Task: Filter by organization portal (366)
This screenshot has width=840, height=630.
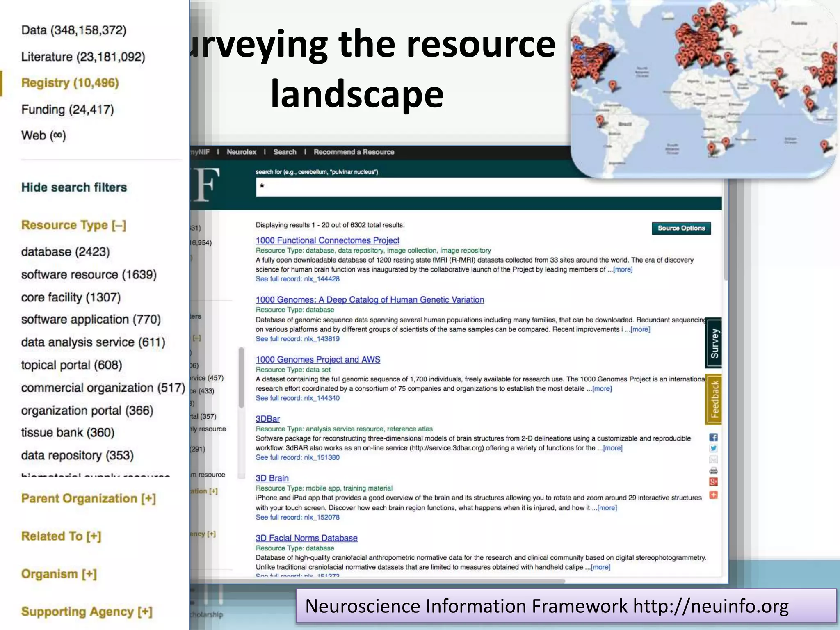Action: [x=87, y=411]
